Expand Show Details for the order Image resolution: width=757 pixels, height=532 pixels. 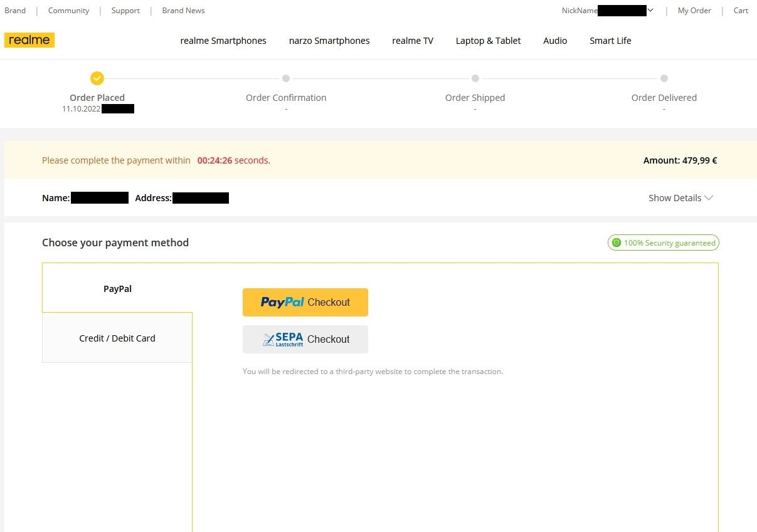pos(680,198)
